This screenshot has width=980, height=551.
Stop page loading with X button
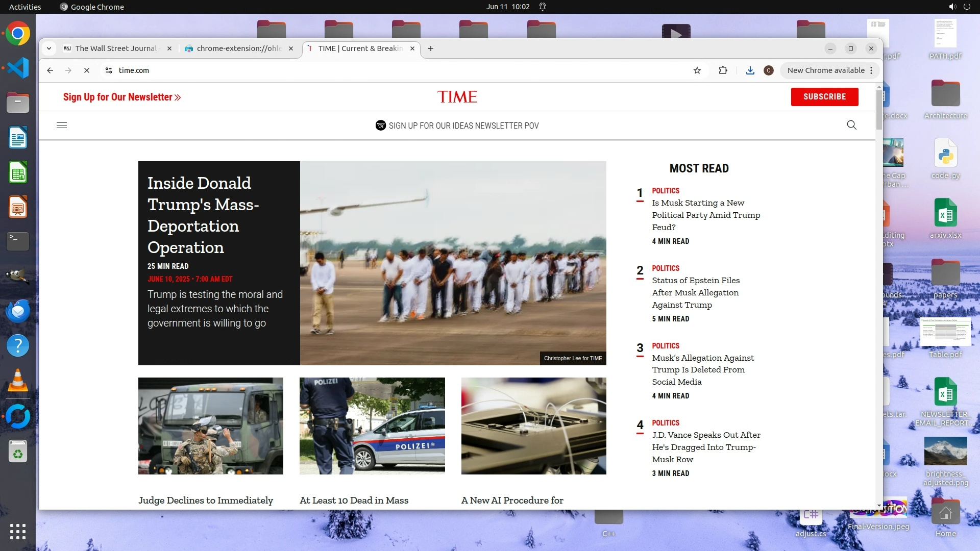(87, 70)
